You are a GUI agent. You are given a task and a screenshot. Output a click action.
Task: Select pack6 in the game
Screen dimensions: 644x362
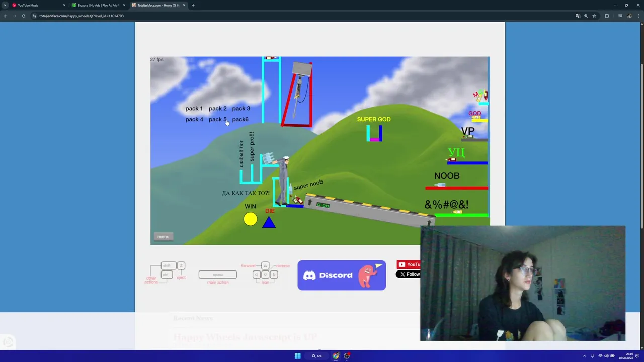click(240, 119)
